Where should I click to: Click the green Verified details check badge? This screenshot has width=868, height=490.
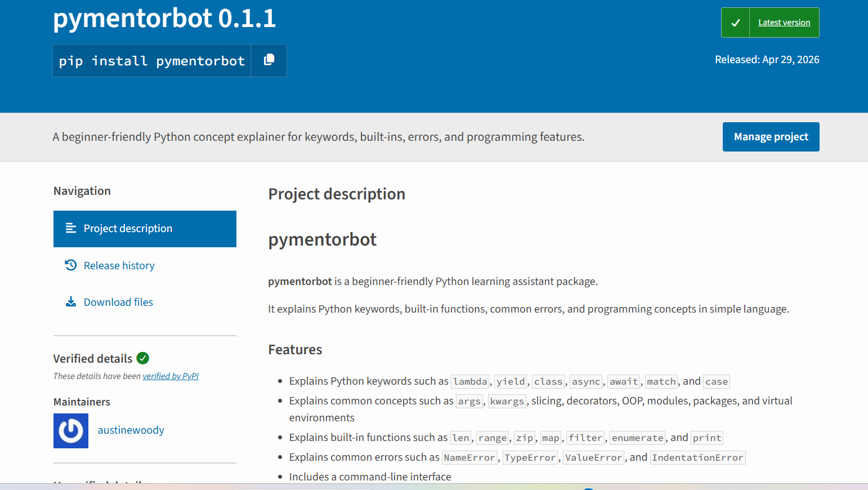pyautogui.click(x=143, y=358)
